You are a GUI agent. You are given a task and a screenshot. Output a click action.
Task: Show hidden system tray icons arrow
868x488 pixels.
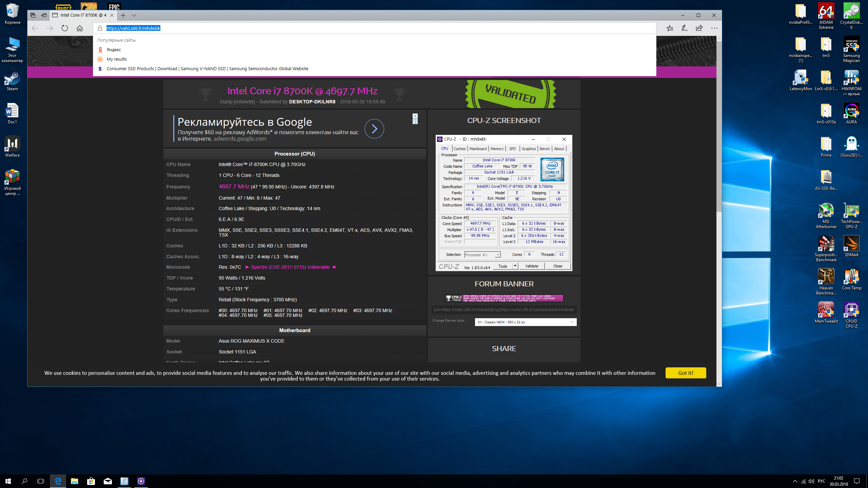pyautogui.click(x=795, y=481)
